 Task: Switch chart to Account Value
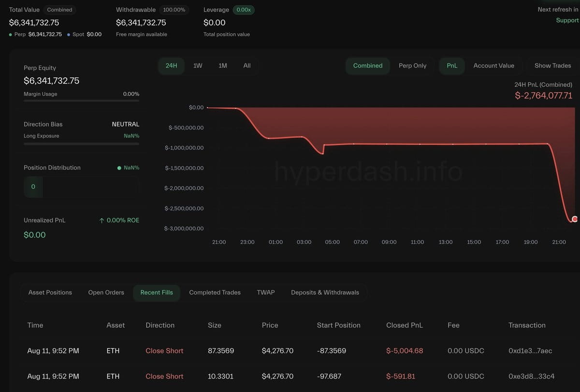[493, 66]
